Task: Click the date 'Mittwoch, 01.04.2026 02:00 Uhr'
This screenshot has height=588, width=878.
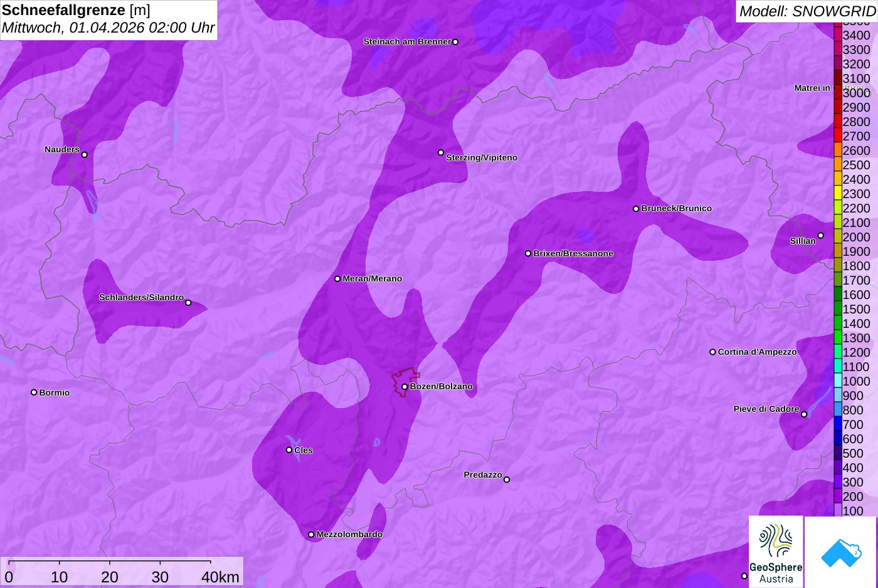Action: (108, 28)
